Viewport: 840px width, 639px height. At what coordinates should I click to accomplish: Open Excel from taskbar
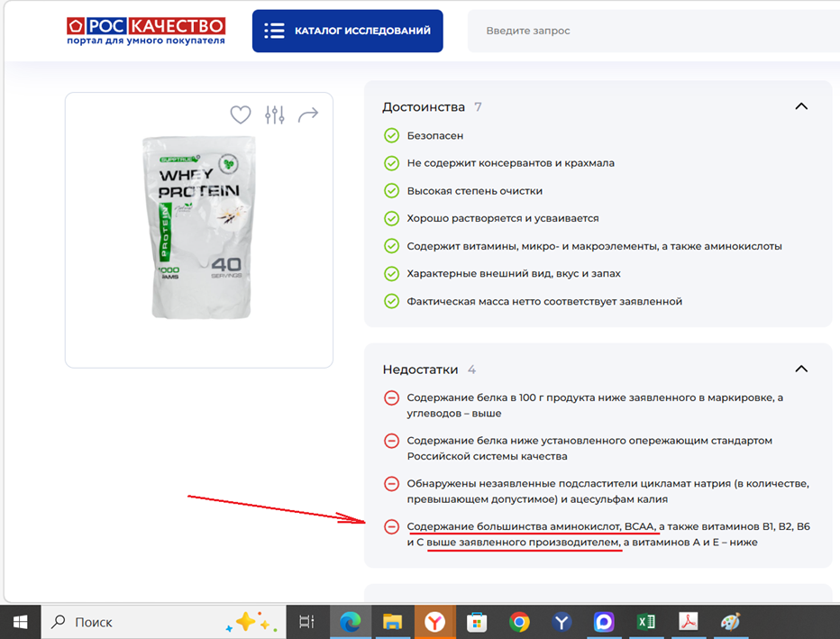coord(646,622)
